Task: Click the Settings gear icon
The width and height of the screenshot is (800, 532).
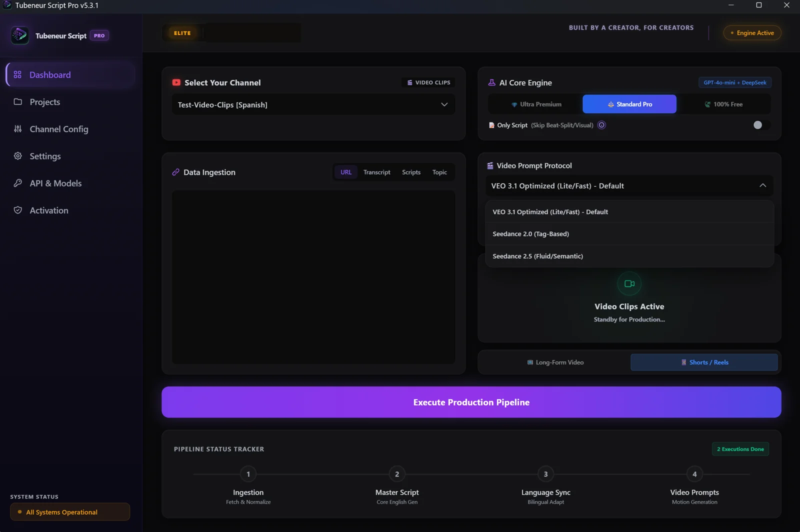Action: pyautogui.click(x=17, y=156)
